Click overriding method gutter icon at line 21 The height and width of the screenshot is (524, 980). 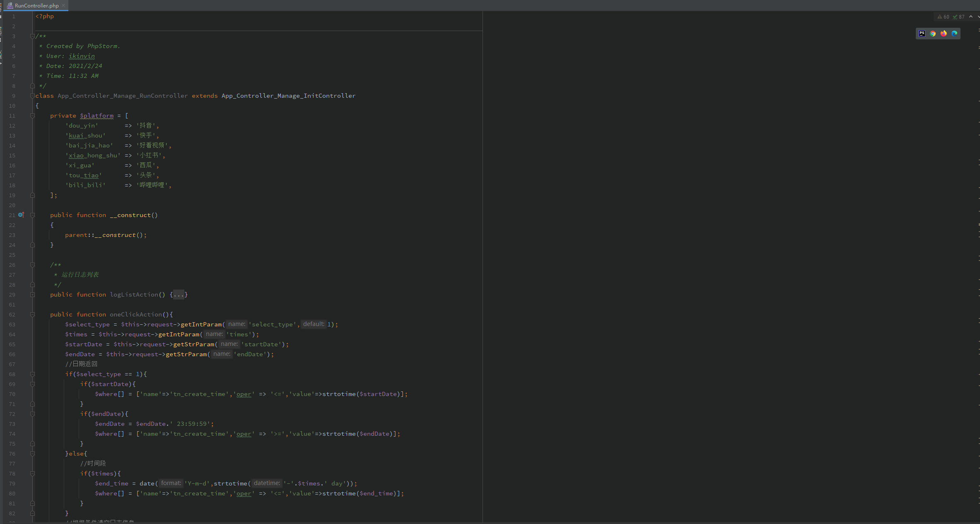(x=21, y=215)
